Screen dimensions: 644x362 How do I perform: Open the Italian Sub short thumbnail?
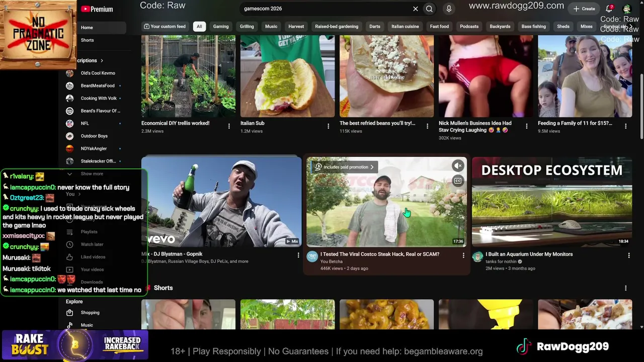(287, 76)
